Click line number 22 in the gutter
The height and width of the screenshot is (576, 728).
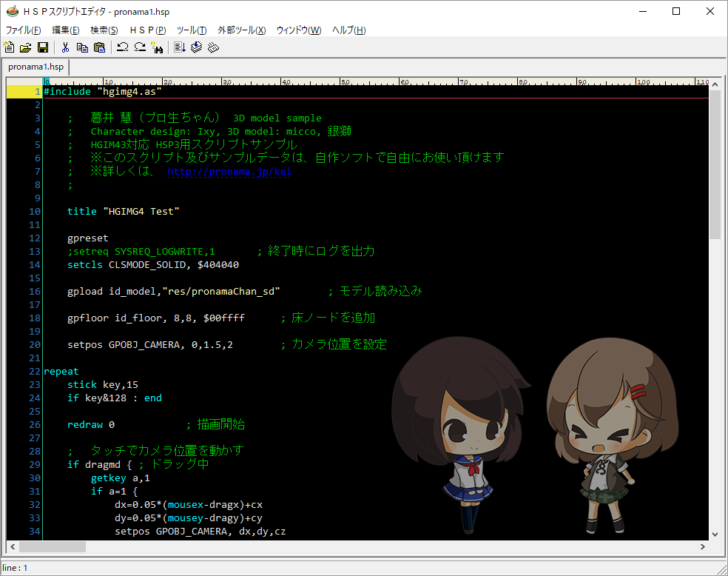point(36,372)
